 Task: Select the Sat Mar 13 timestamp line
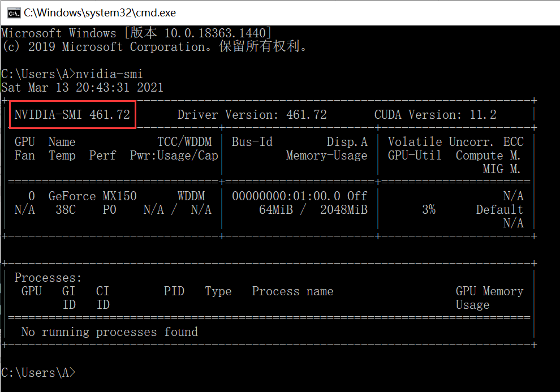pos(82,87)
